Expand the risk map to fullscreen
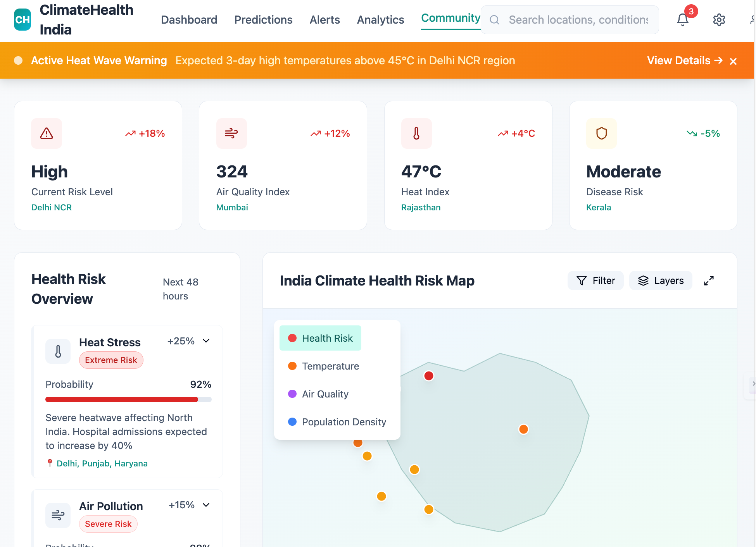The image size is (756, 547). (709, 280)
